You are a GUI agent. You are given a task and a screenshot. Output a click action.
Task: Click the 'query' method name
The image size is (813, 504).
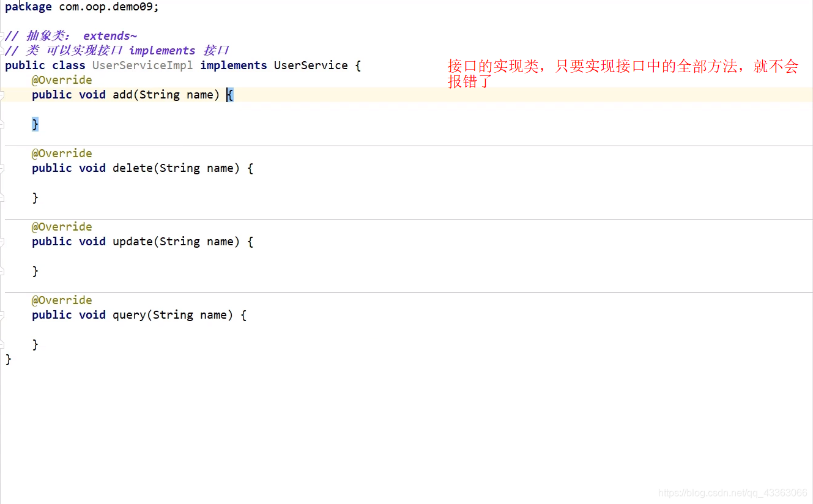129,315
